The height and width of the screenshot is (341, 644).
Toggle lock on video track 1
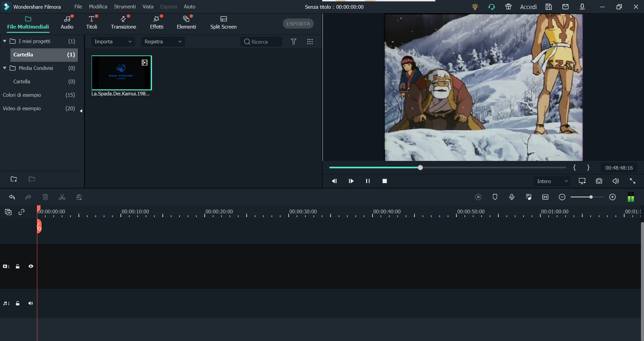point(18,266)
